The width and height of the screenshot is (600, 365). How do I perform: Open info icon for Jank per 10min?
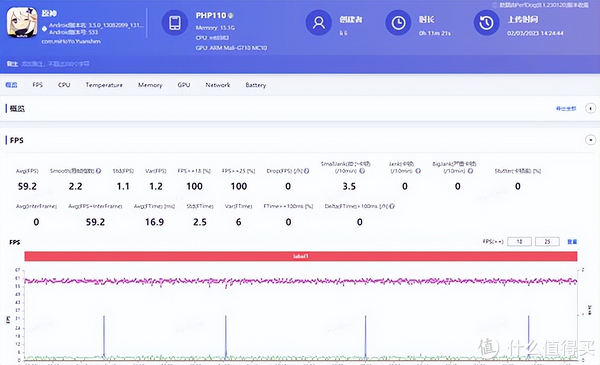tap(418, 171)
